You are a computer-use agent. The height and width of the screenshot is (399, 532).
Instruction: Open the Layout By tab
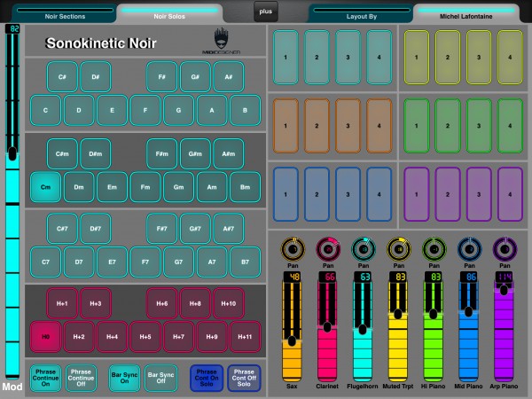click(x=362, y=13)
